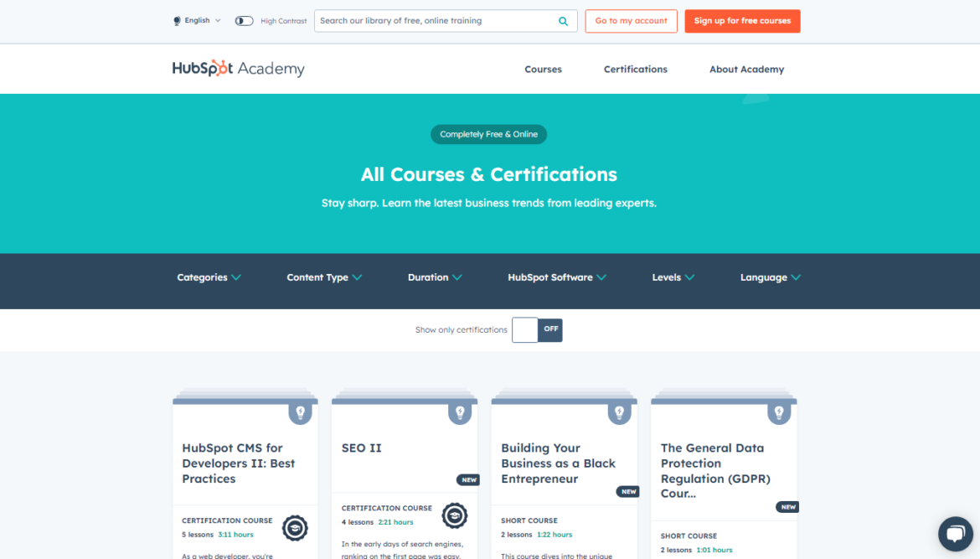
Task: Click the High Contrast label
Action: 284,21
